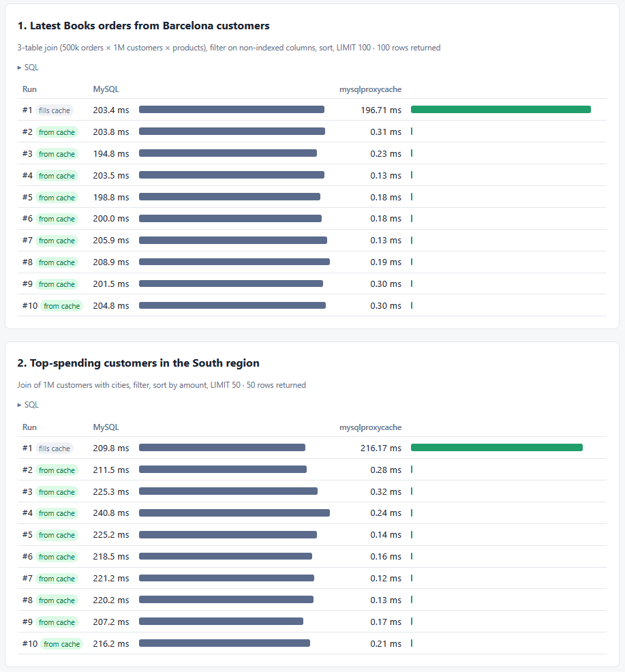Viewport: 625px width, 672px height.
Task: Select the MySQL value 207.2 ms
Action: tap(111, 622)
